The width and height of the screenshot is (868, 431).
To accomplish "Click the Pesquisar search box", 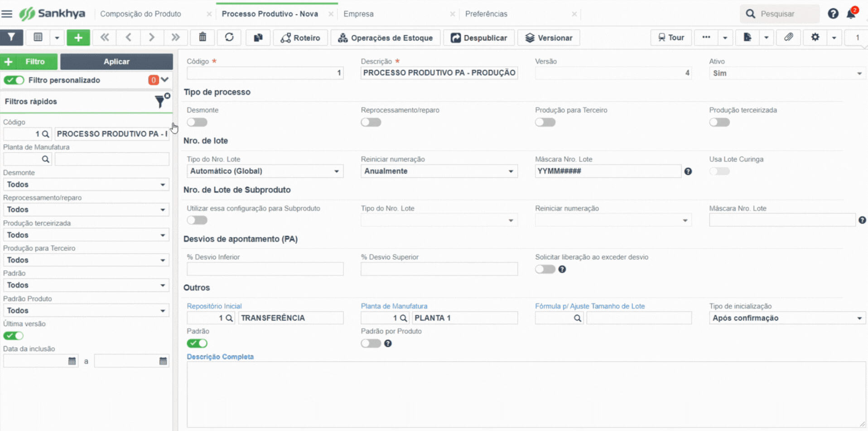I will (780, 14).
